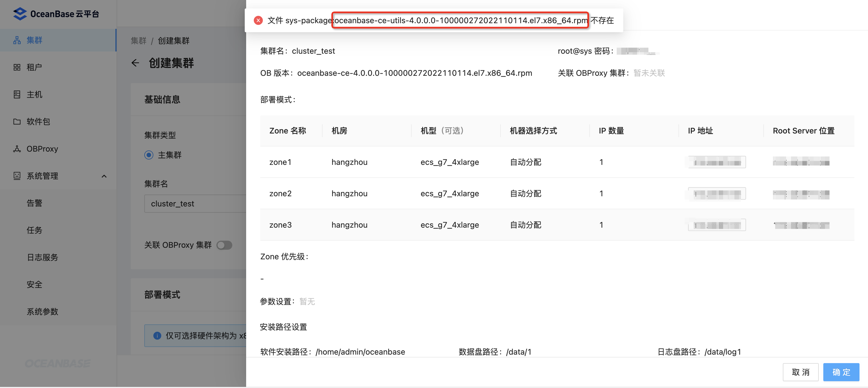Click the 部署模式 section heading in background page
The width and height of the screenshot is (868, 388).
(162, 295)
